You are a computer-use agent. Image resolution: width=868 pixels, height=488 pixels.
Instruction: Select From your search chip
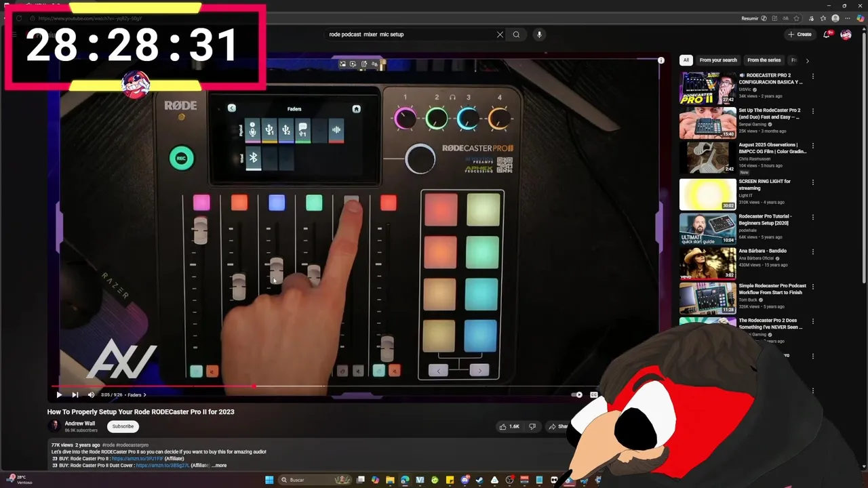tap(718, 60)
